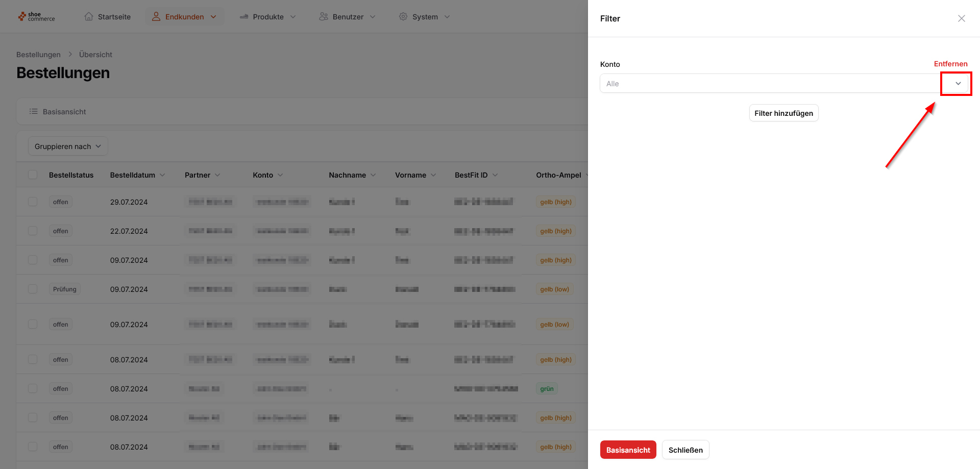Expand the Konto filter dropdown arrow
The width and height of the screenshot is (980, 469).
pyautogui.click(x=958, y=83)
